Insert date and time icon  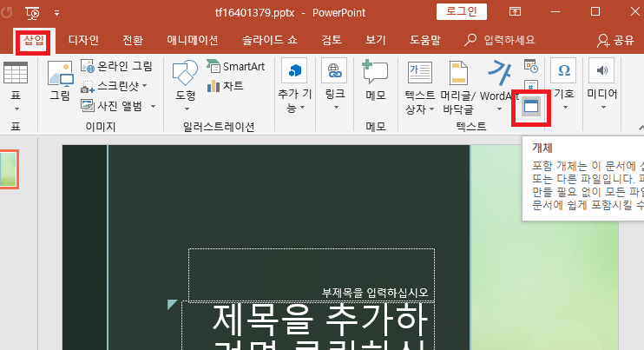click(531, 66)
